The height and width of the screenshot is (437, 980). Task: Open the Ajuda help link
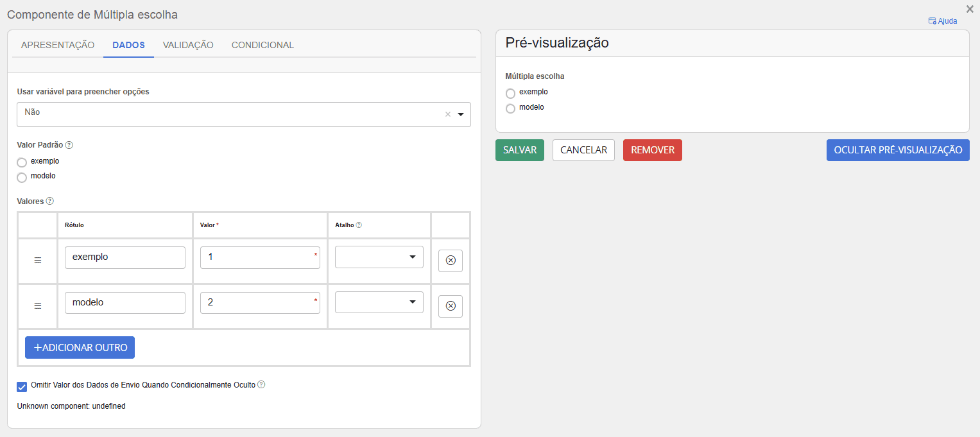(943, 21)
